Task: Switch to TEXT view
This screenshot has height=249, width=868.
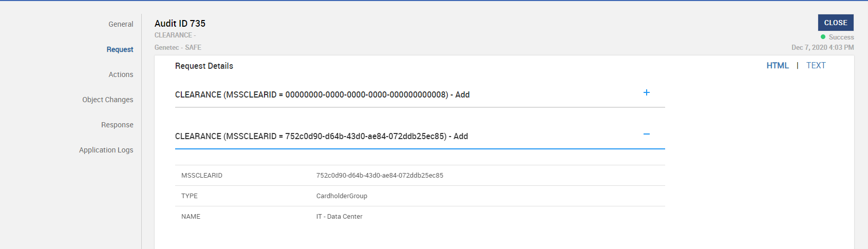Action: click(x=816, y=65)
